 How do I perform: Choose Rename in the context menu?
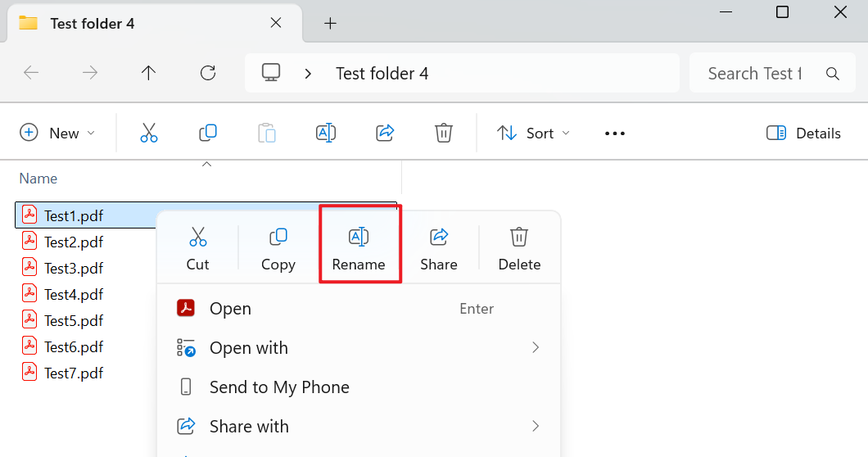359,249
